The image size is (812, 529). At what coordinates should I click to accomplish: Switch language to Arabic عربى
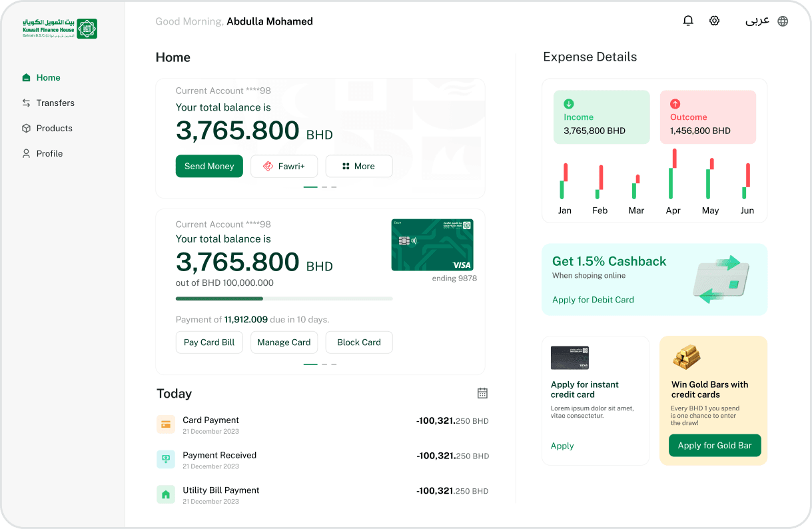757,21
